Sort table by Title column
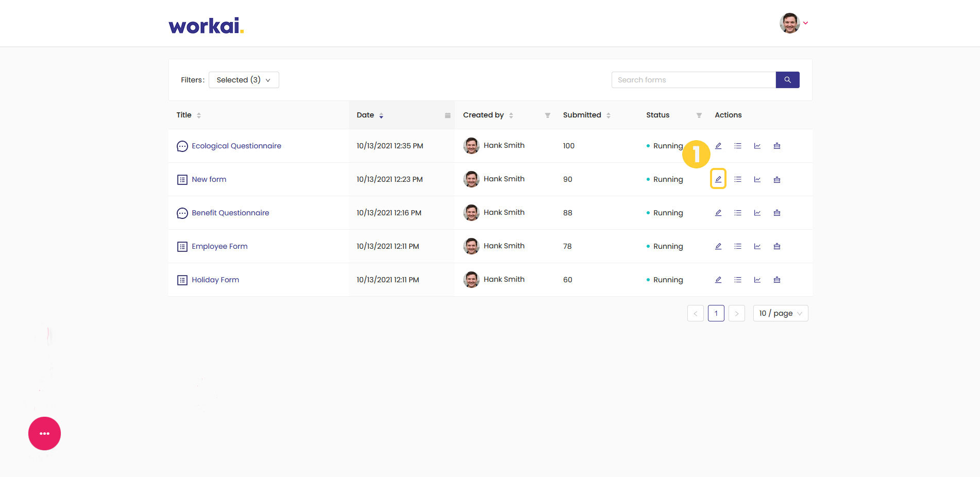The image size is (980, 477). pyautogui.click(x=199, y=115)
